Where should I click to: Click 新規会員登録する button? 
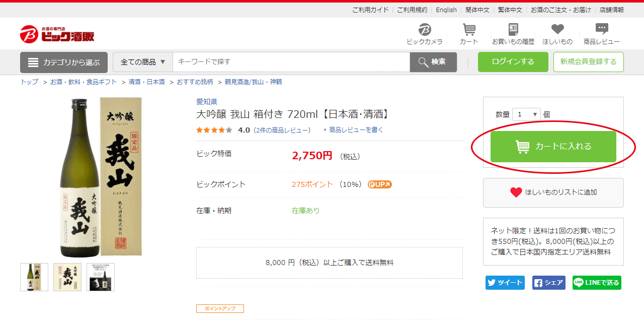point(589,62)
